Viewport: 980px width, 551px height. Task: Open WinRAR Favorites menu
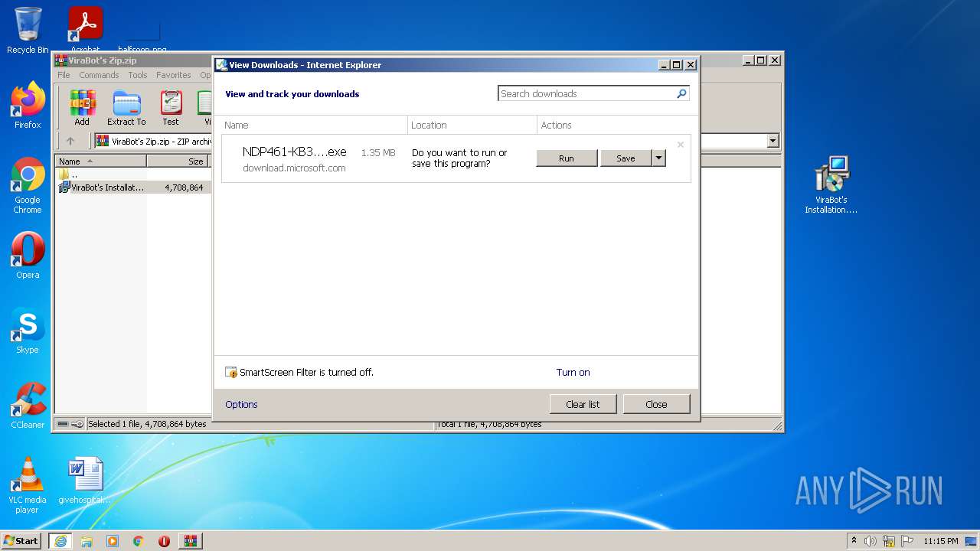174,75
